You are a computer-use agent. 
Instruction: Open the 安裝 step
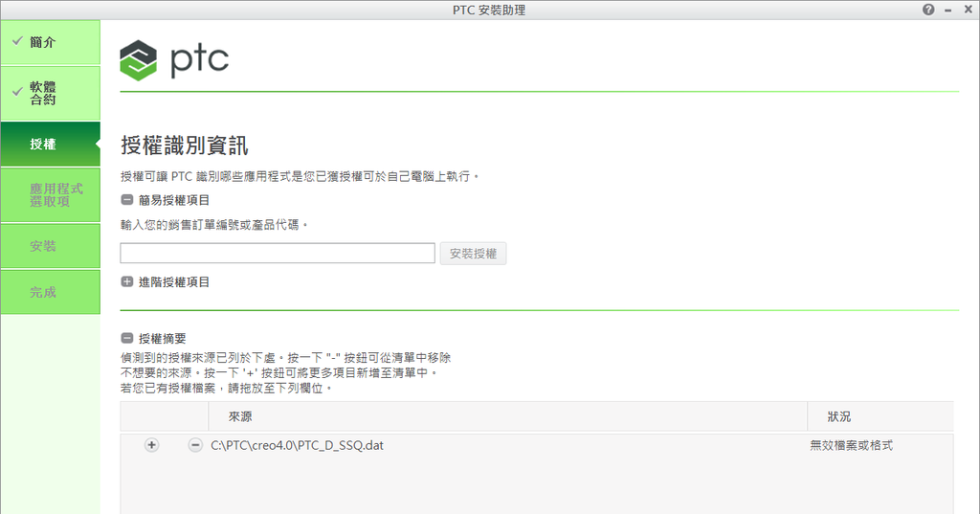pos(50,246)
